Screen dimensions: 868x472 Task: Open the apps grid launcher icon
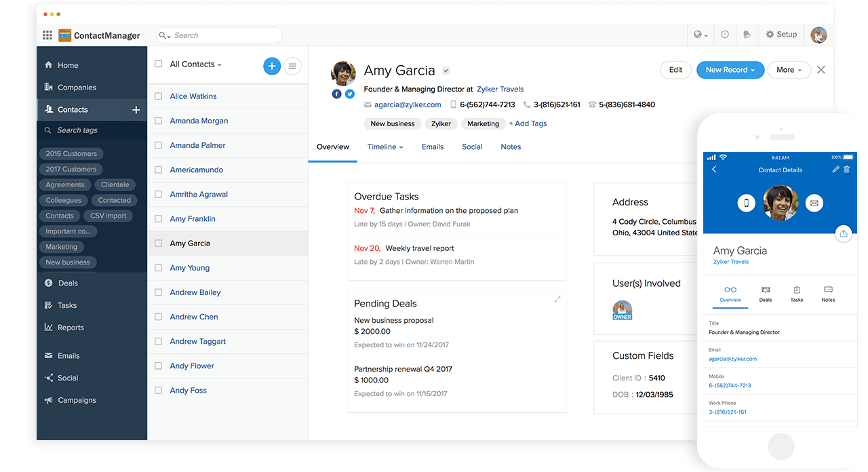(x=47, y=35)
